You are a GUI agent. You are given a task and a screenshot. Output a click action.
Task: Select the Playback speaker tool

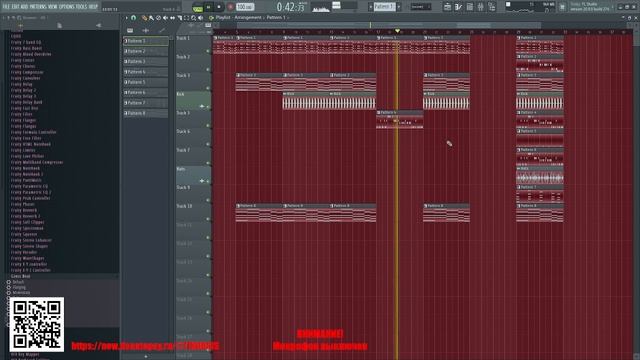click(200, 18)
